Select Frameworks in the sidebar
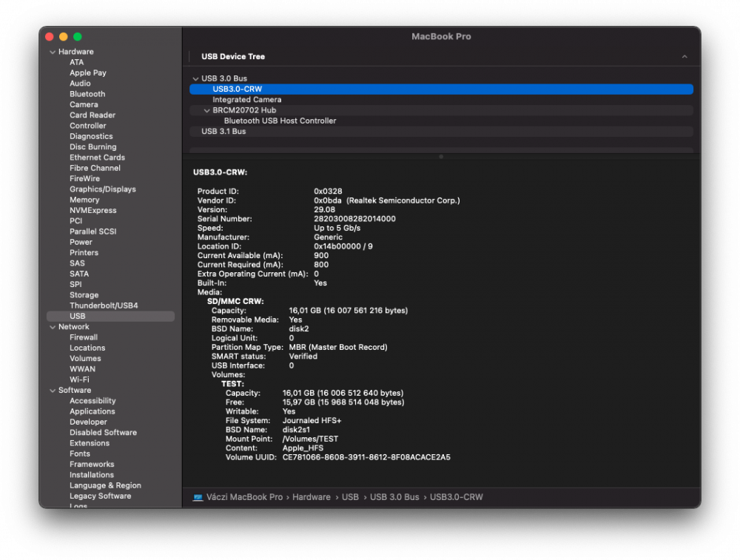Viewport: 740px width, 560px height. tap(92, 465)
